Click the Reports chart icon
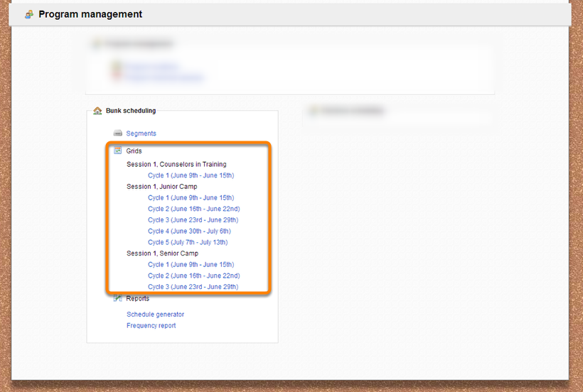Image resolution: width=583 pixels, height=392 pixels. 118,298
